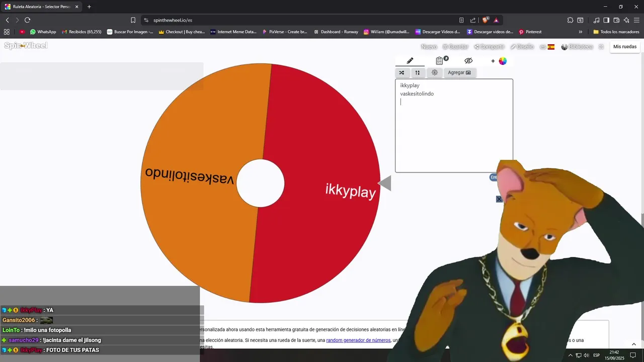Open William Instagram bookmark
Image resolution: width=644 pixels, height=362 pixels.
[x=386, y=32]
